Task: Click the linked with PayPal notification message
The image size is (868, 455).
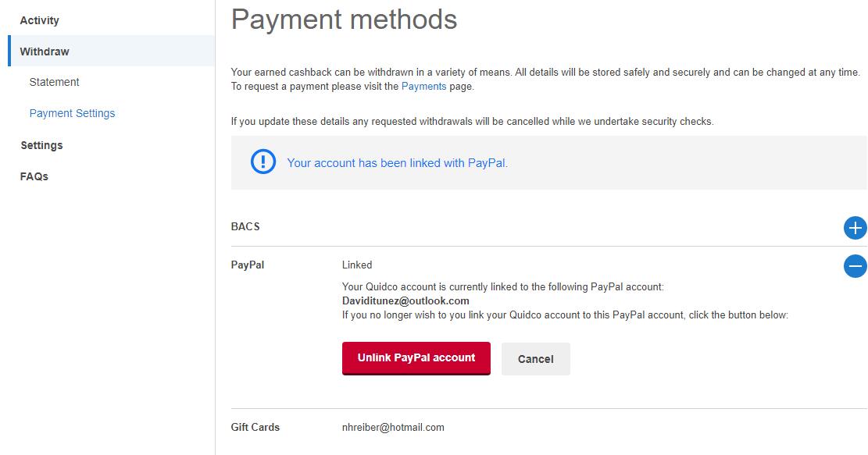Action: (397, 163)
